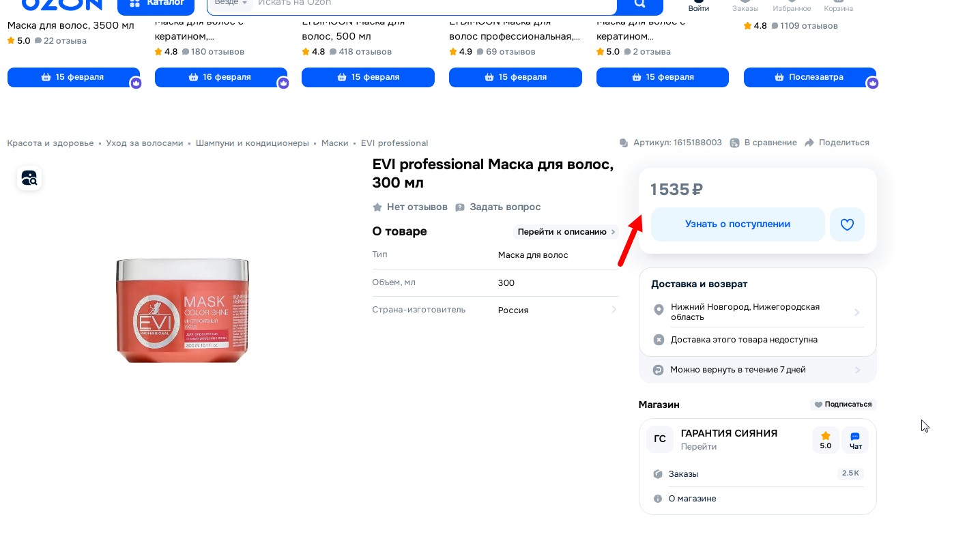Open visual search icon on product image
980x541 pixels.
[29, 178]
